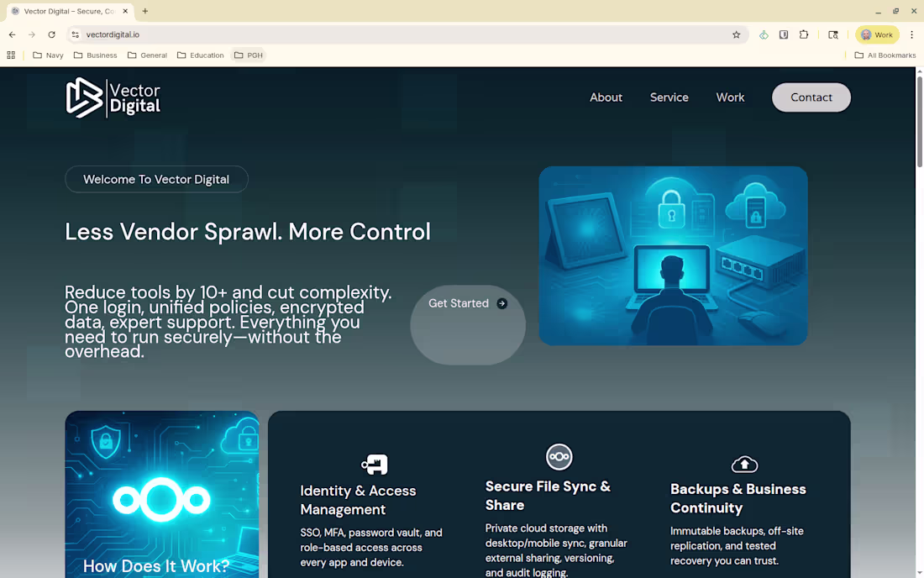Click the shield-shaped extension icon
924x578 pixels.
(783, 34)
